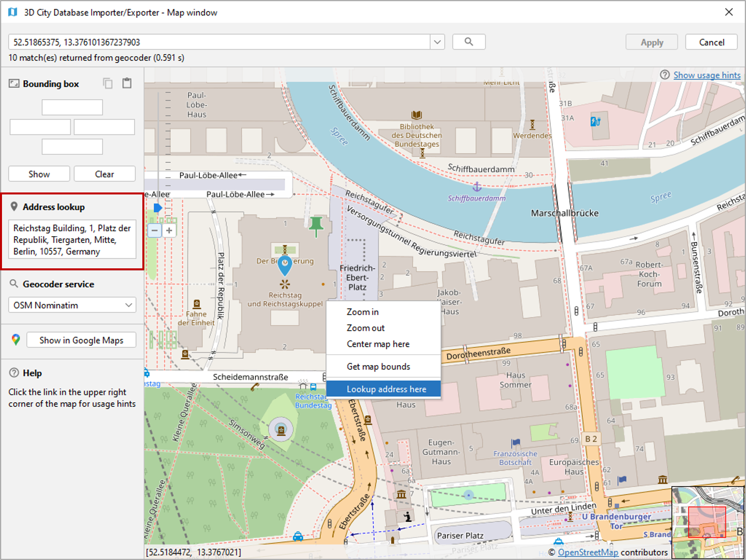This screenshot has width=746, height=560.
Task: Click the map zoom out minus button
Action: tap(155, 230)
